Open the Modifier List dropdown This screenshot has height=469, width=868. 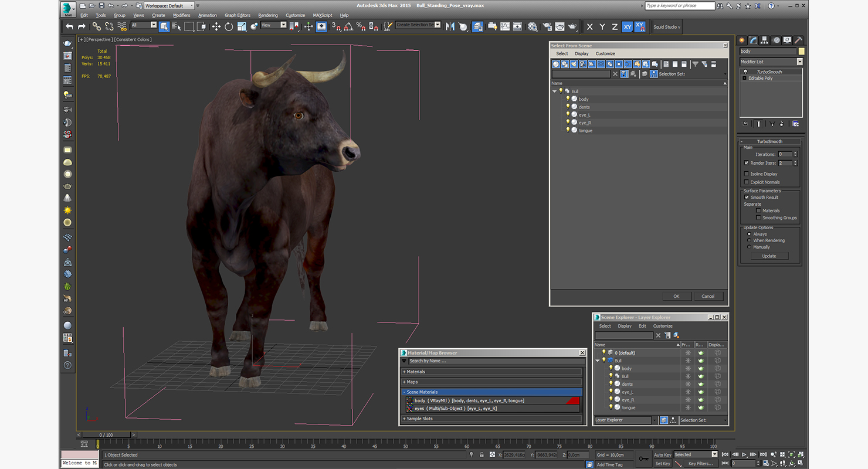[x=771, y=62]
